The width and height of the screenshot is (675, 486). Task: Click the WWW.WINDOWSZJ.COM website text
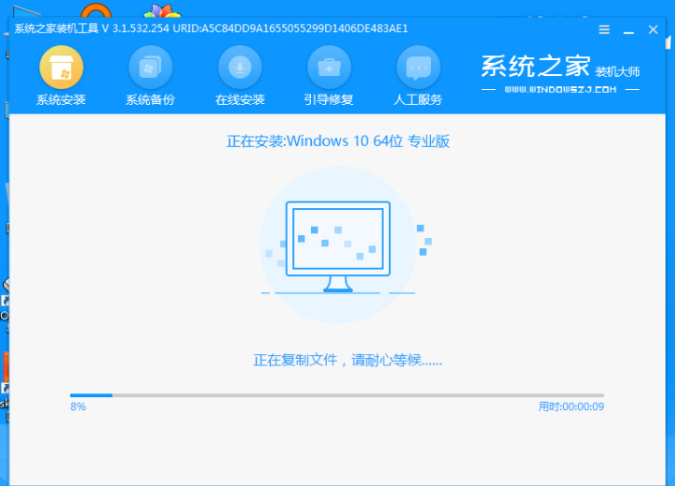coord(560,90)
